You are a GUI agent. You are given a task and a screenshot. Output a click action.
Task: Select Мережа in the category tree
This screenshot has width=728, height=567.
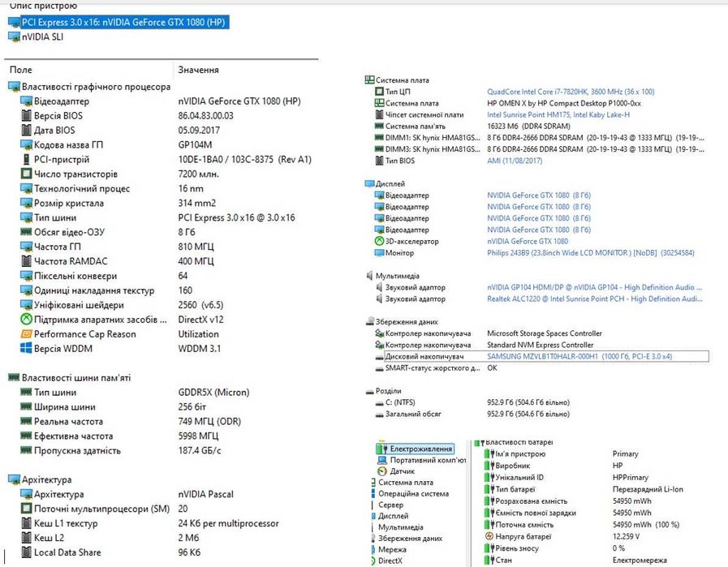(x=392, y=549)
